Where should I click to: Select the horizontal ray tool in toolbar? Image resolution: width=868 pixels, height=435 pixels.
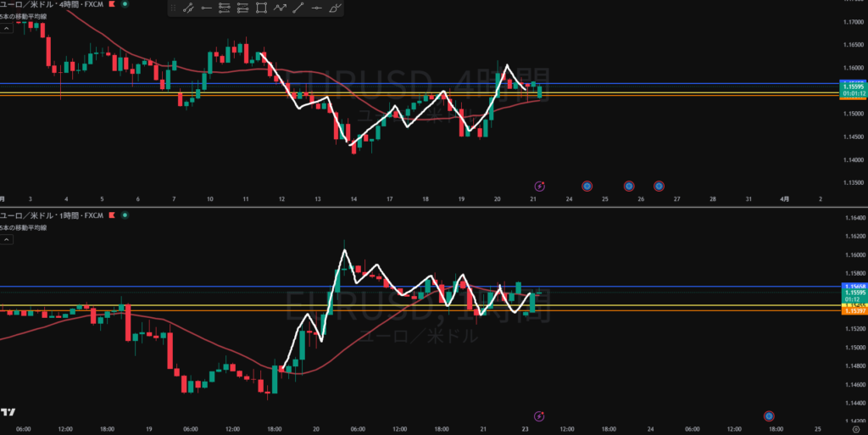[206, 8]
